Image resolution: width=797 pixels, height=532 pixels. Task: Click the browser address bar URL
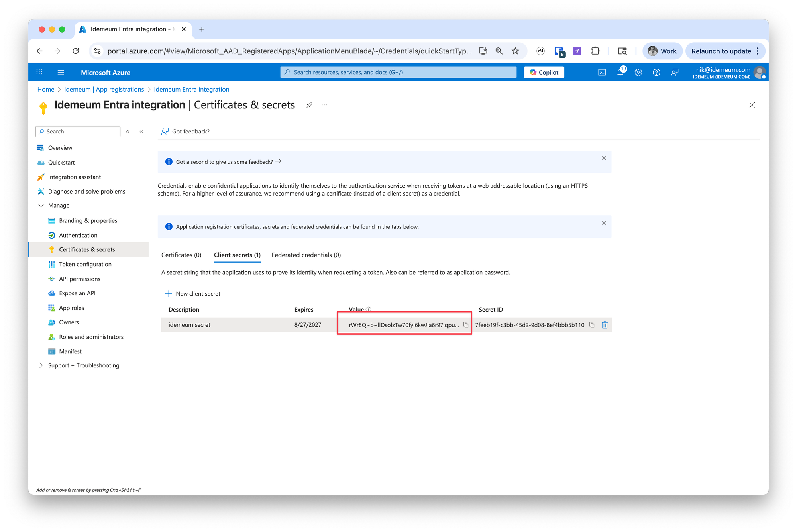click(x=289, y=51)
